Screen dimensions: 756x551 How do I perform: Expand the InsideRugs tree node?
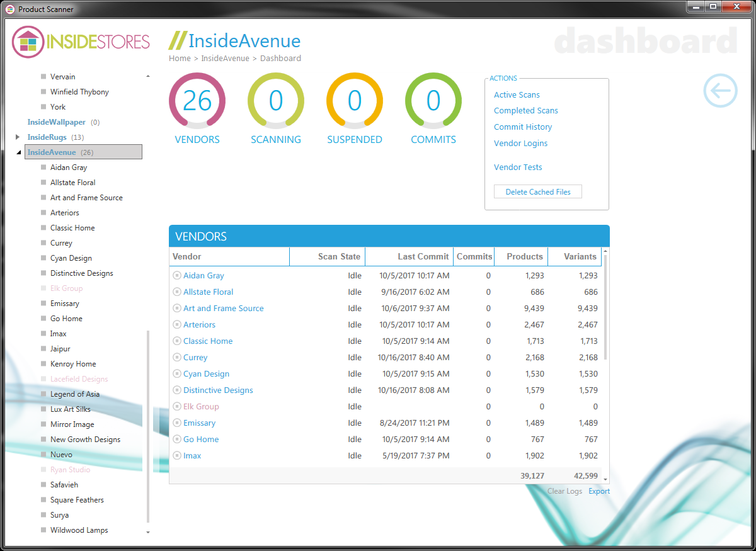(x=18, y=137)
